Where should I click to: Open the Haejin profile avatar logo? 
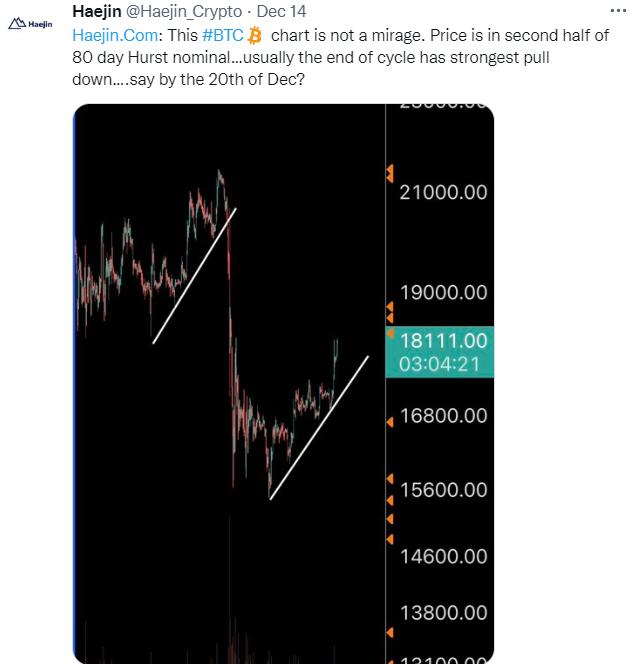coord(30,24)
